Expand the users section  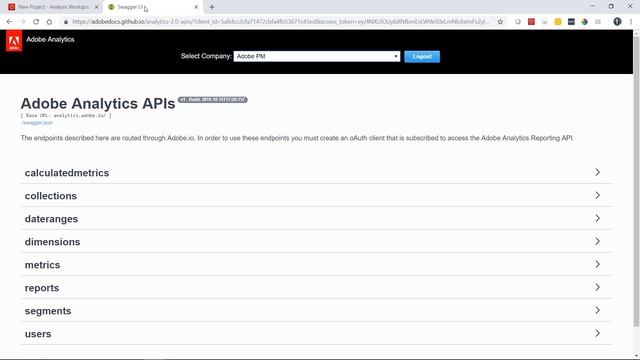coord(316,333)
